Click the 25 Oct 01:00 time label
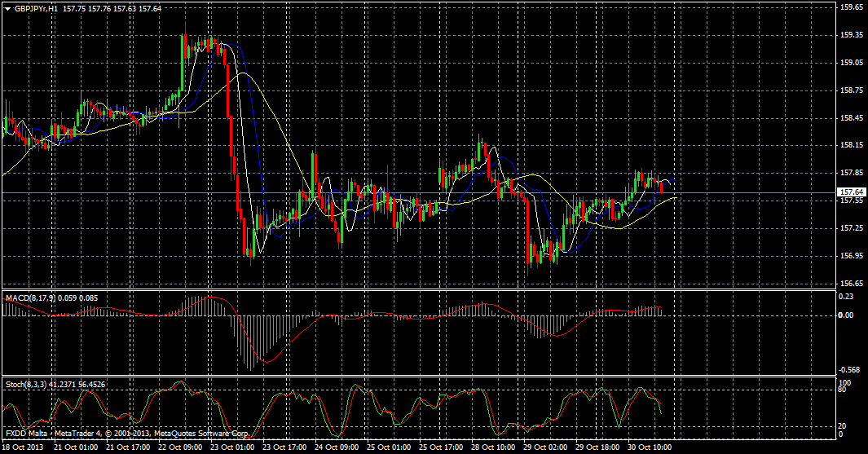The height and width of the screenshot is (454, 868). pos(389,447)
